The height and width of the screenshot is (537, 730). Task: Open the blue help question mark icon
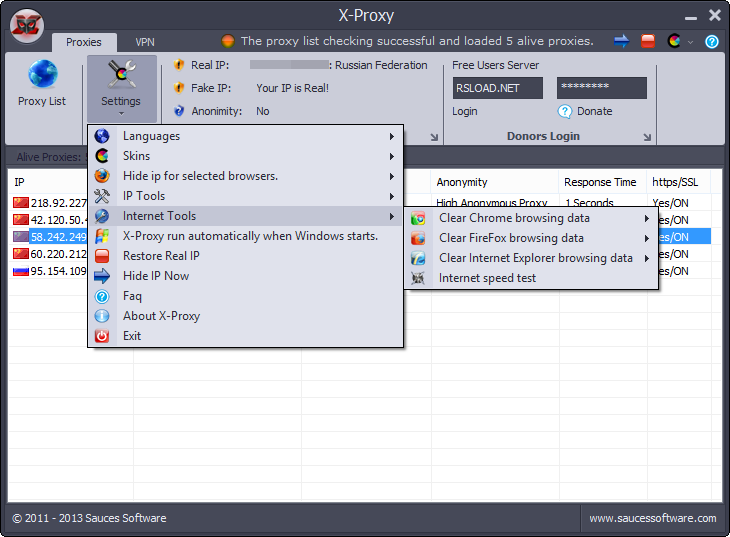pyautogui.click(x=711, y=41)
